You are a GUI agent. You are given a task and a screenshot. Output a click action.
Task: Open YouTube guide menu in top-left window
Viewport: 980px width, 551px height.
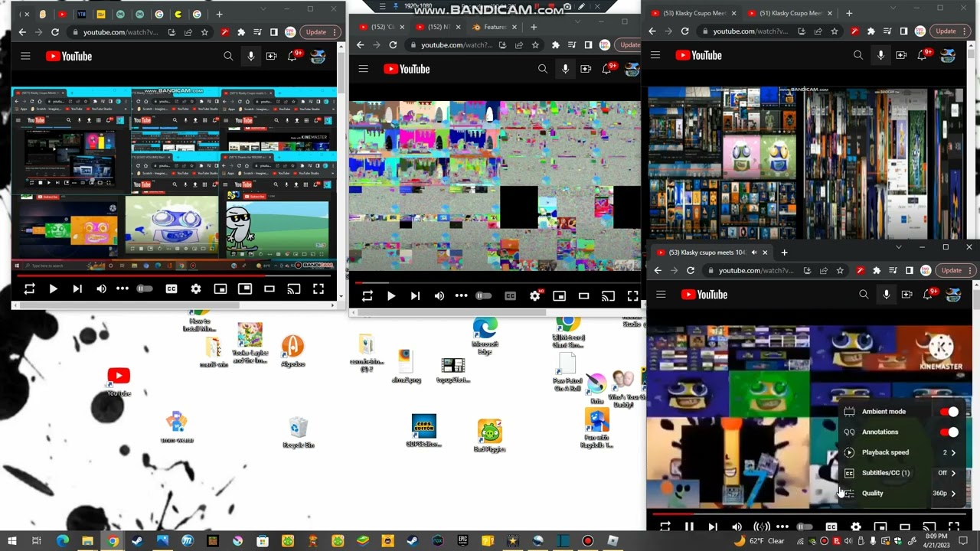(x=25, y=57)
